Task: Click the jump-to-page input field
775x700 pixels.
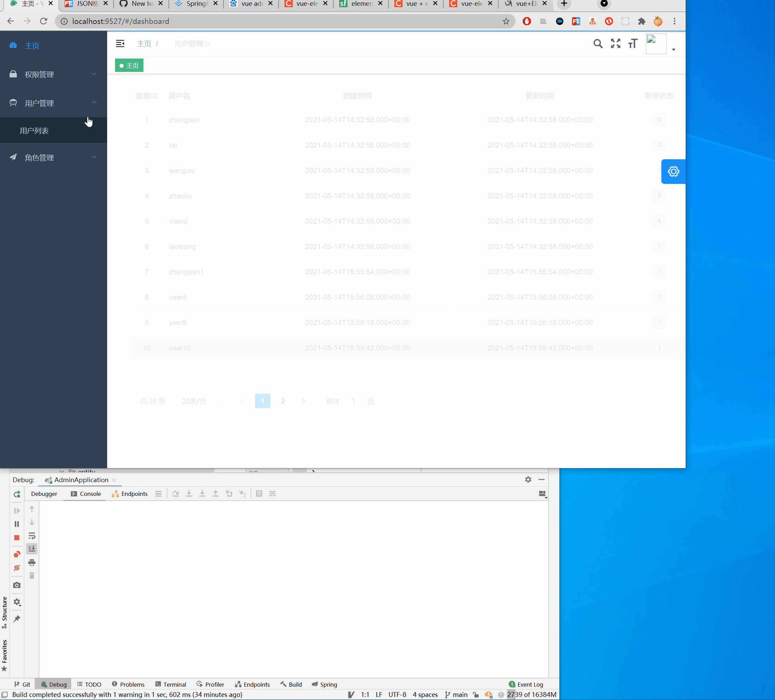Action: click(x=353, y=401)
